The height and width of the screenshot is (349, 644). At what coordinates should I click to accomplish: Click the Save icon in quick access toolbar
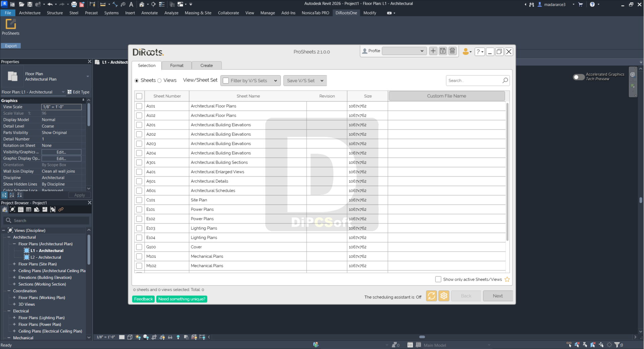[x=30, y=4]
